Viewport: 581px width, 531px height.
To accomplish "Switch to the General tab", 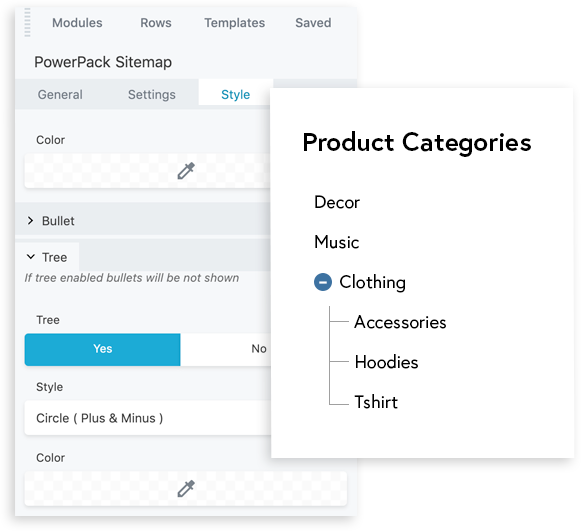I will [x=60, y=94].
